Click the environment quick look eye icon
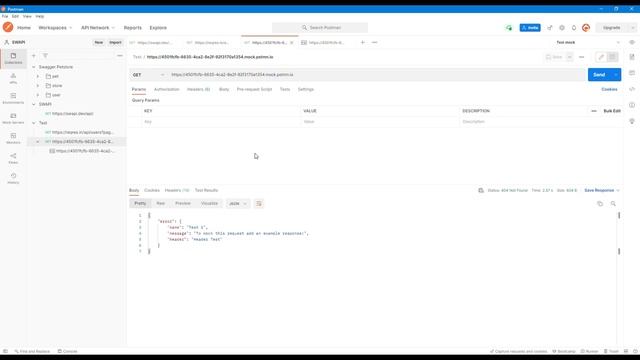Image resolution: width=640 pixels, height=360 pixels. [x=632, y=42]
